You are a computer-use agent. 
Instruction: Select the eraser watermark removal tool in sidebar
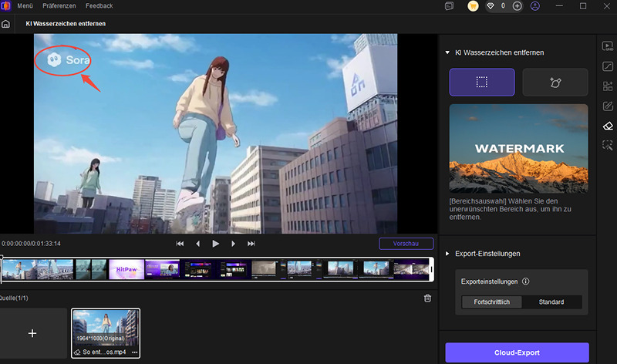(607, 126)
